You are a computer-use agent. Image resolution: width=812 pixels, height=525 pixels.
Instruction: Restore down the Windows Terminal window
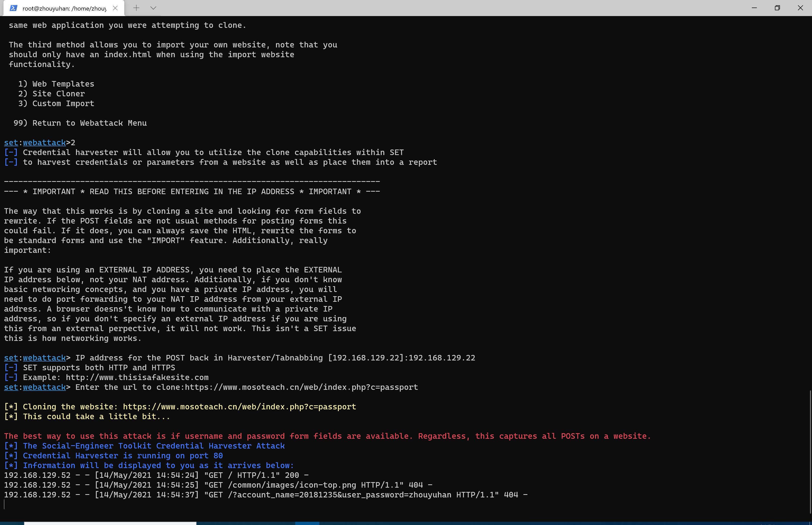[x=777, y=8]
